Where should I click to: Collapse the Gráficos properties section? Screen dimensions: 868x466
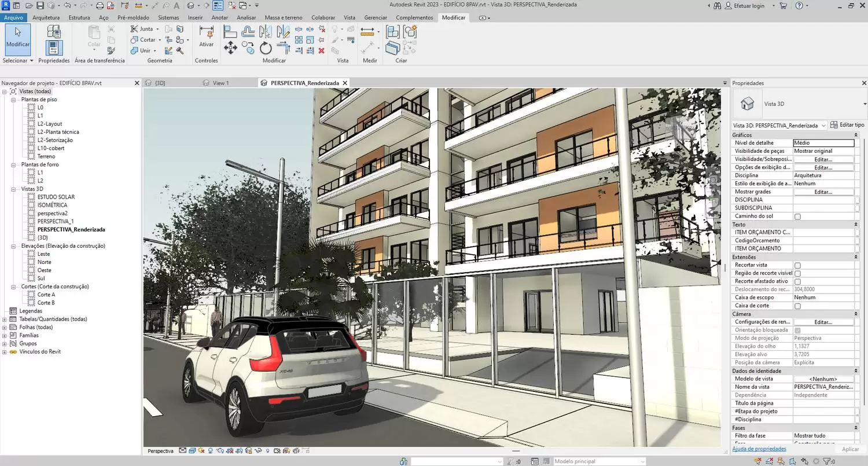pos(855,135)
